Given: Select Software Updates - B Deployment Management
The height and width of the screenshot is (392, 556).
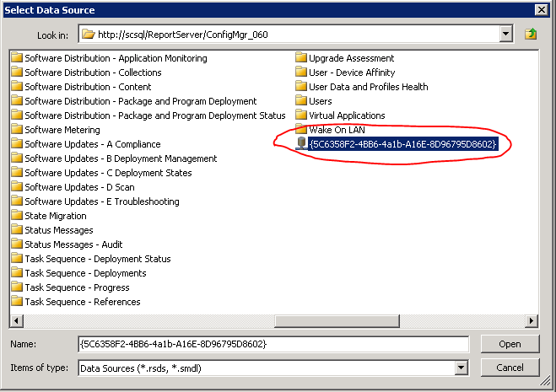Looking at the screenshot, I should pos(121,158).
